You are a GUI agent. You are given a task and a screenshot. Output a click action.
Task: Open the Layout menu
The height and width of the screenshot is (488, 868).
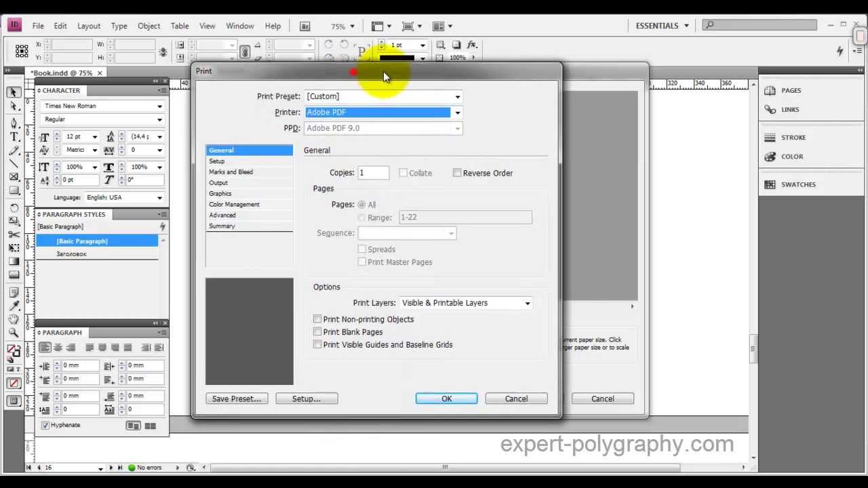coord(89,26)
